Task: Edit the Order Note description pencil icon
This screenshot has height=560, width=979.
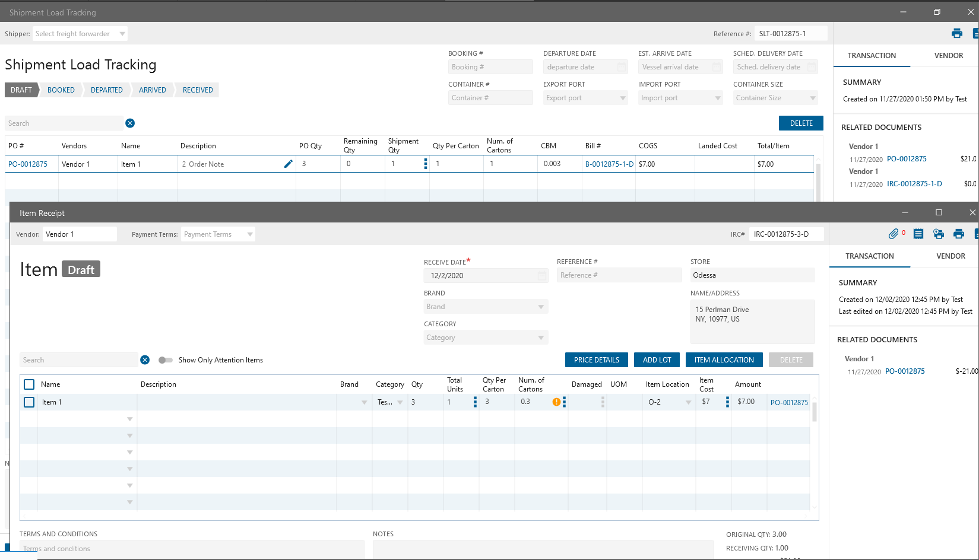Action: click(289, 164)
